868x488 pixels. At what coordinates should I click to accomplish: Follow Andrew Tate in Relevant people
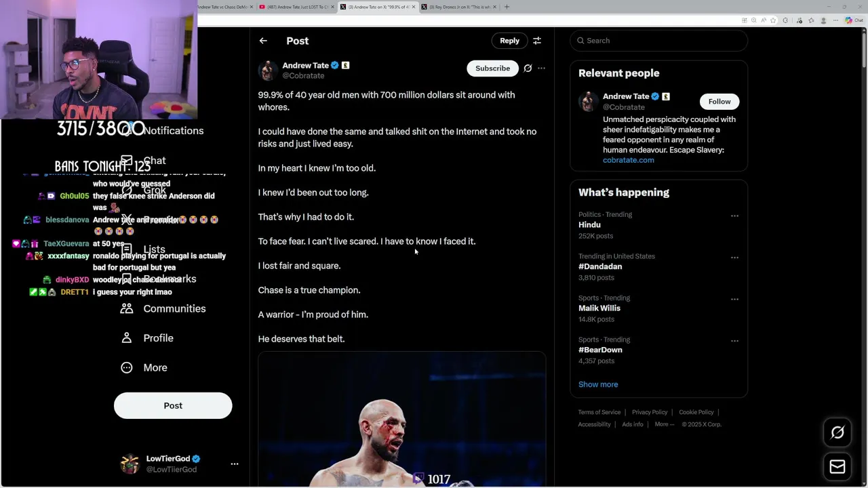(x=719, y=102)
